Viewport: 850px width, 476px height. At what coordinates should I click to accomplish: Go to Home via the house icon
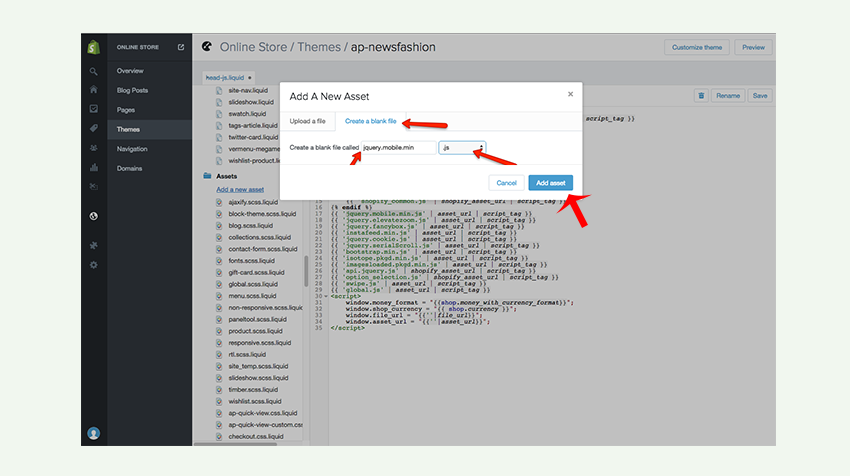(93, 89)
